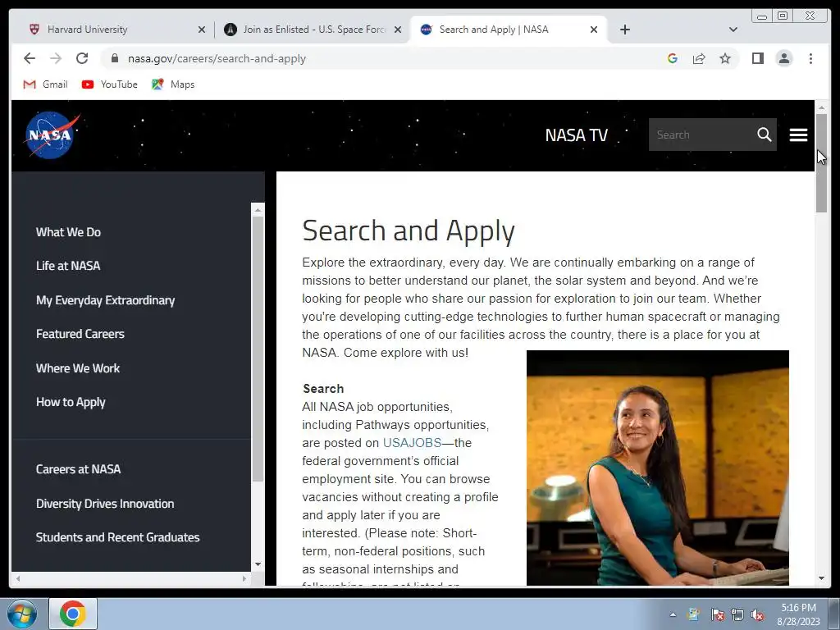This screenshot has width=840, height=630.
Task: Click the share page icon
Action: pyautogui.click(x=699, y=58)
